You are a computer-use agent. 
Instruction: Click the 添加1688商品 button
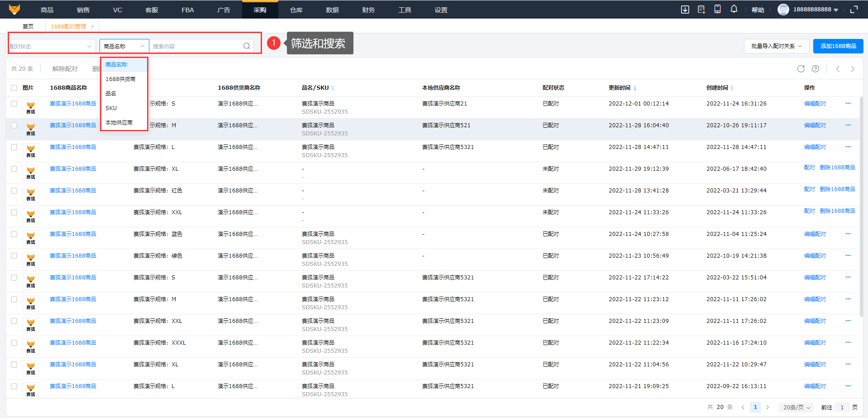coord(838,46)
